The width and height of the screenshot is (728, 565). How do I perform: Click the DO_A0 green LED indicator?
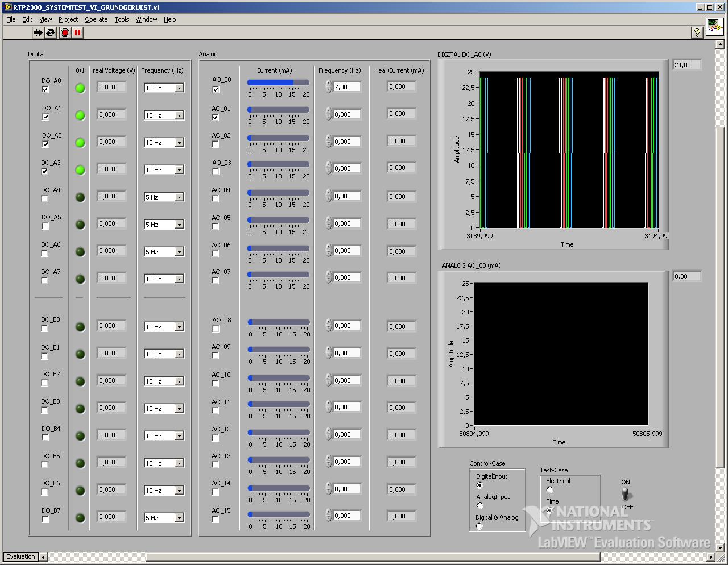[80, 88]
